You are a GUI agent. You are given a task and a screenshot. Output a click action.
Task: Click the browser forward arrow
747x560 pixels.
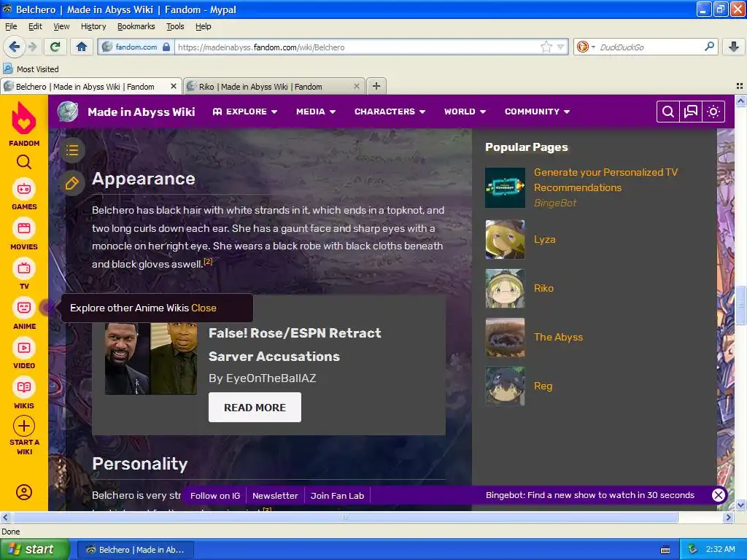pyautogui.click(x=32, y=47)
